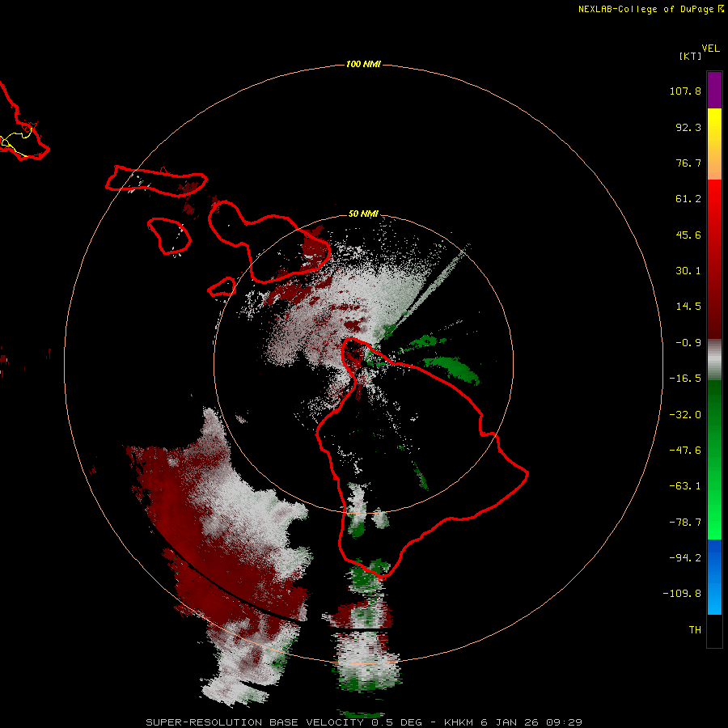
Task: Click the 76.7 legend value
Action: [x=688, y=163]
